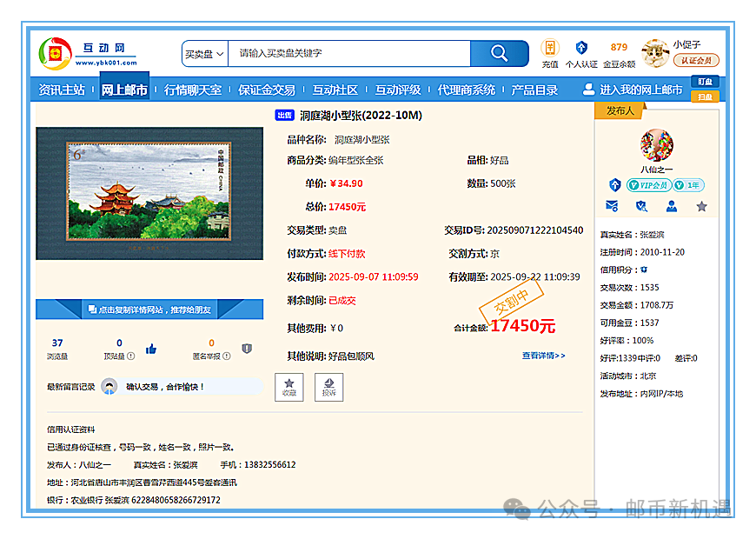Click the 已成交 status text

point(342,301)
